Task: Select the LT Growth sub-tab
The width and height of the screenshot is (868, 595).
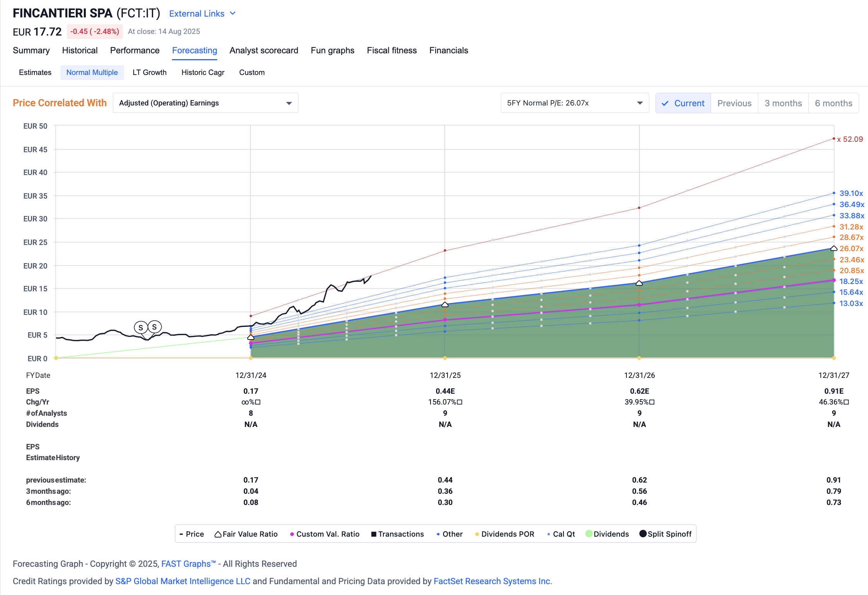Action: pos(150,73)
